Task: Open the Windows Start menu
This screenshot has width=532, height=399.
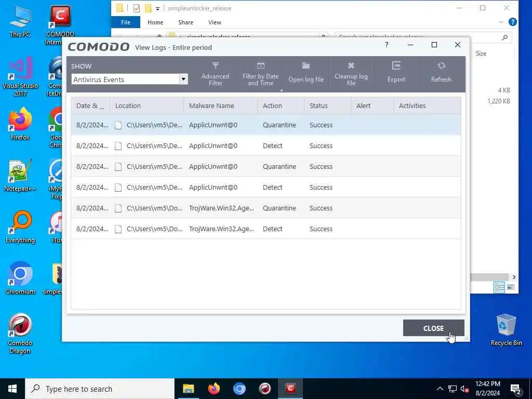Action: 12,389
